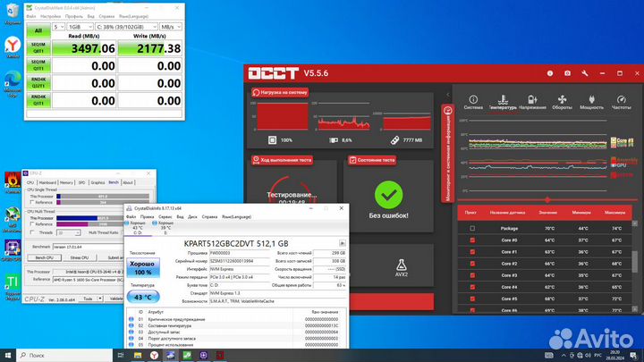Viewport: 644px width, 362px height.
Task: Click Windows Start button
Action: pyautogui.click(x=8, y=355)
